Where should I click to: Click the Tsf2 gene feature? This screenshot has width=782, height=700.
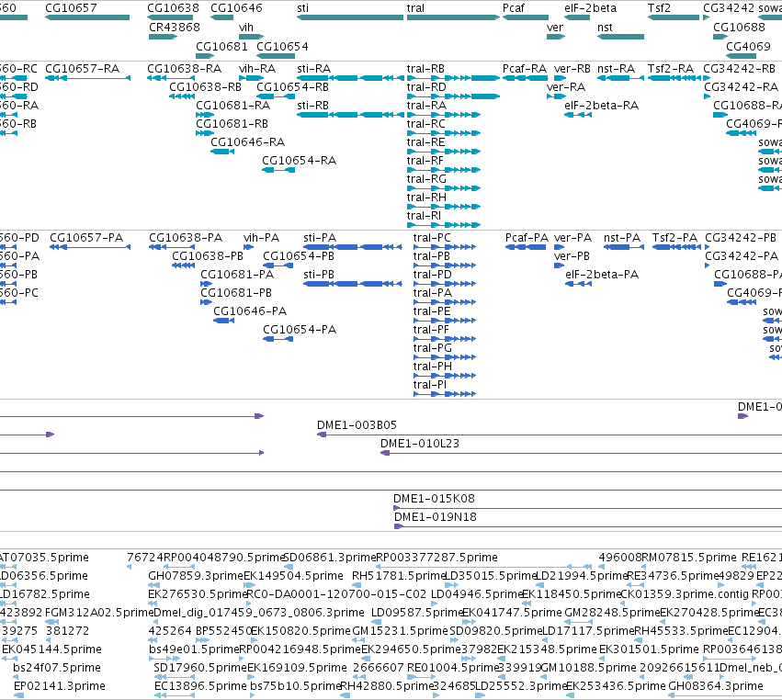pos(674,17)
